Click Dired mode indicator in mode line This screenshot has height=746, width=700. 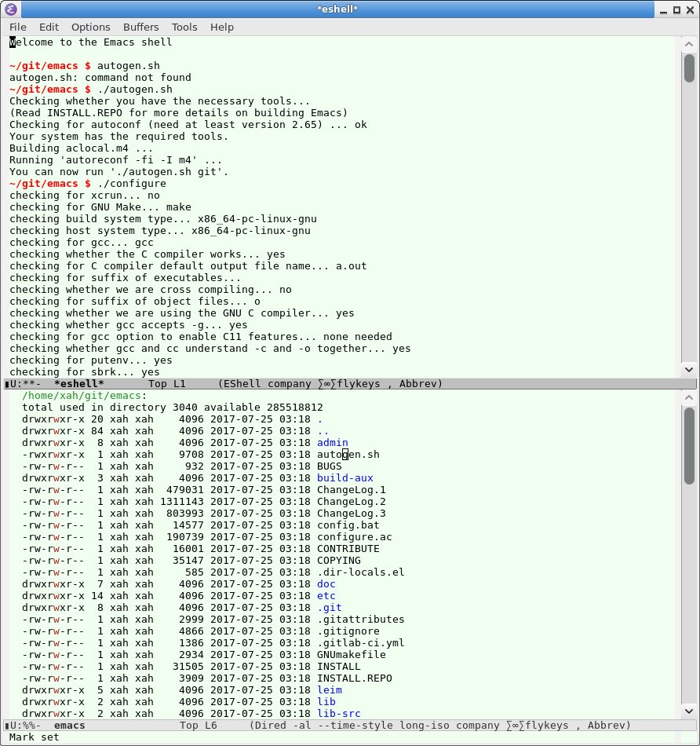270,725
